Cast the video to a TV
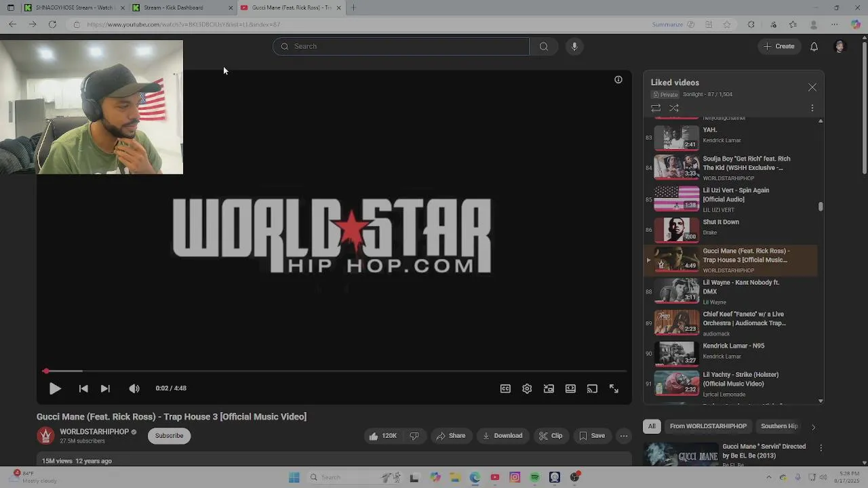Viewport: 868px width, 488px height. coord(592,388)
